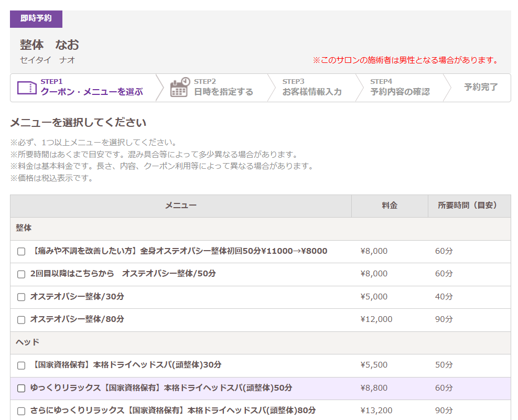Go to STEP2 日時を指定する step
518x420 pixels.
[x=223, y=88]
